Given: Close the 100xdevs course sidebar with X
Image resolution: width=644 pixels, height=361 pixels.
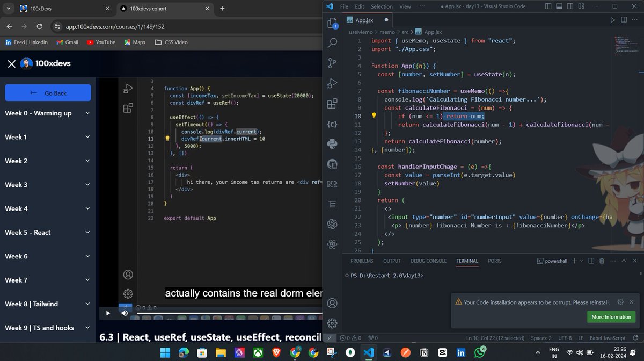Looking at the screenshot, I should [11, 64].
